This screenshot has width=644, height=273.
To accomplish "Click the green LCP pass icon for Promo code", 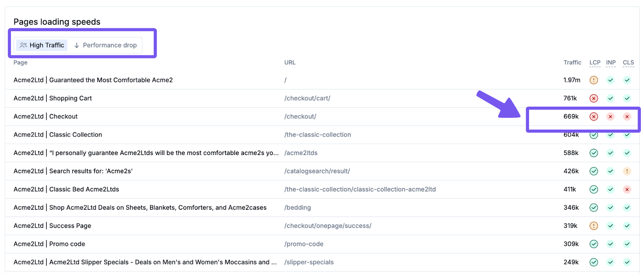I will pos(593,244).
